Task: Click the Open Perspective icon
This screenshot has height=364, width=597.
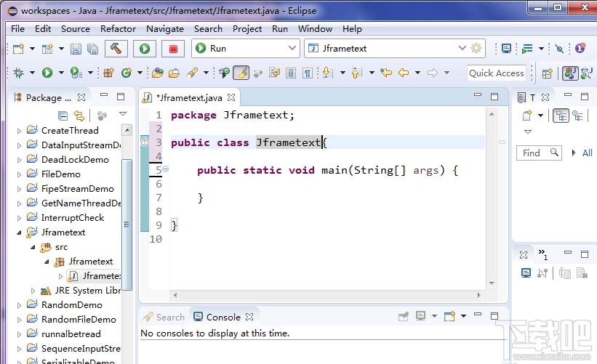Action: [548, 73]
